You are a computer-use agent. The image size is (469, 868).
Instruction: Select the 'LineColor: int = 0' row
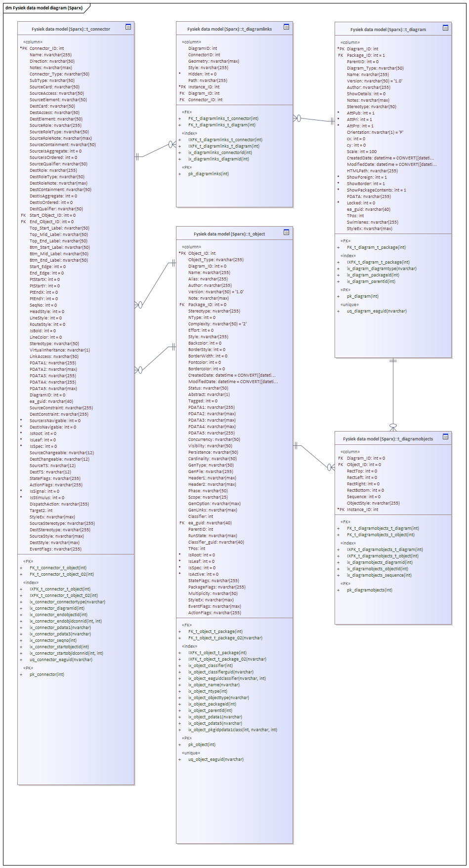[x=45, y=337]
